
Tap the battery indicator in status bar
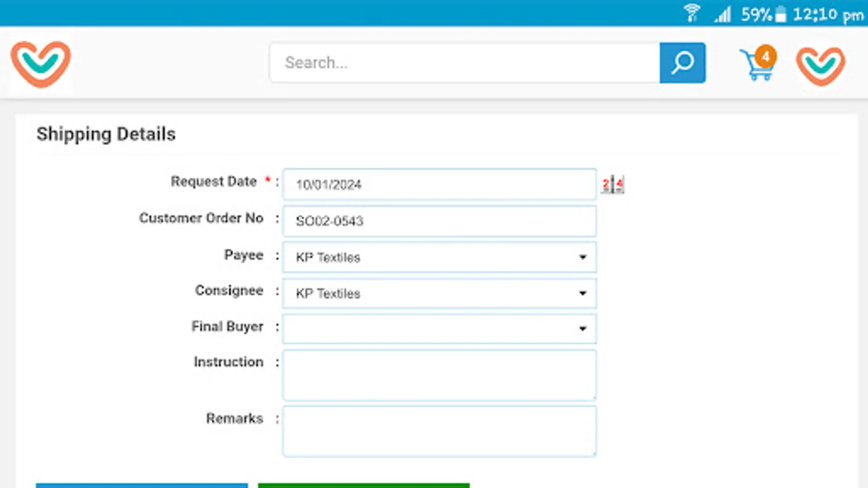pyautogui.click(x=780, y=14)
